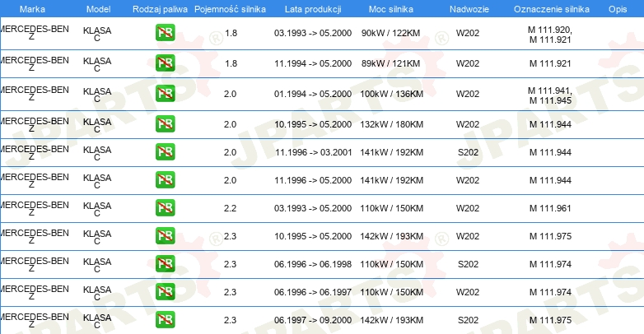Click engine code M 111.974 in the S202 row

tap(550, 264)
